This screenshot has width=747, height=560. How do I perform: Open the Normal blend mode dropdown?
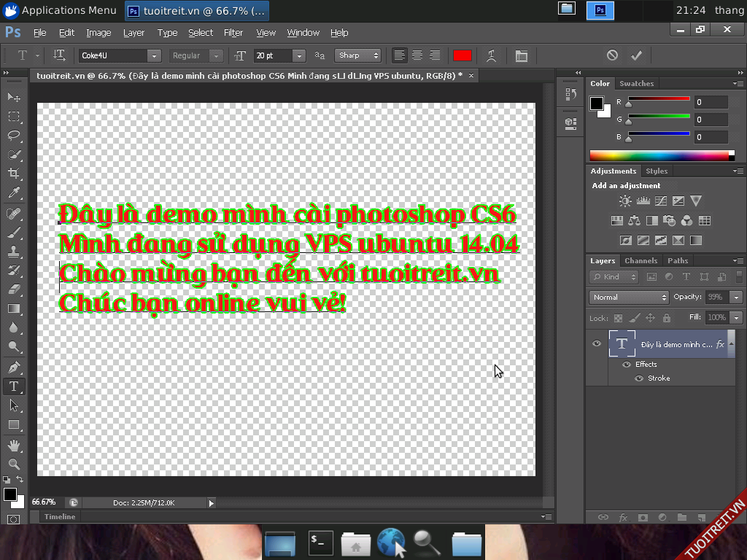629,297
